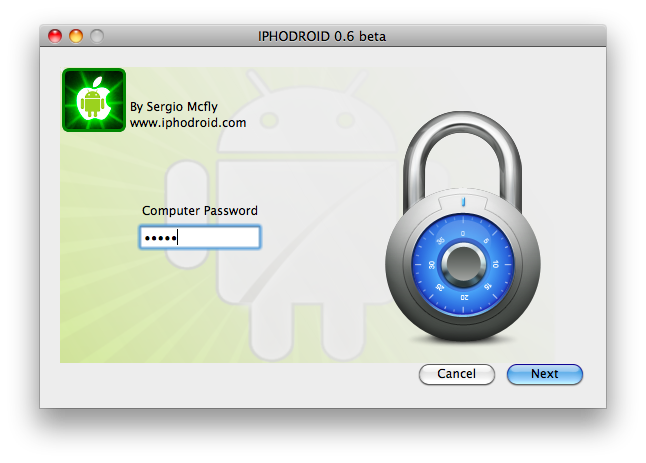The image size is (646, 463).
Task: Click the number 20 on lock dial
Action: tap(464, 297)
